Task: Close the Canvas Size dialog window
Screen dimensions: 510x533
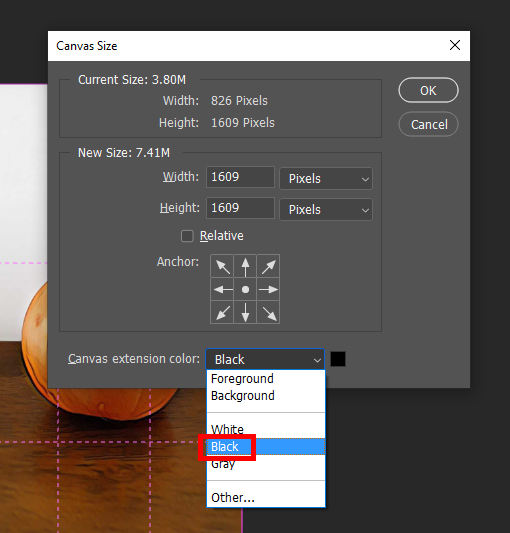Action: pyautogui.click(x=455, y=45)
